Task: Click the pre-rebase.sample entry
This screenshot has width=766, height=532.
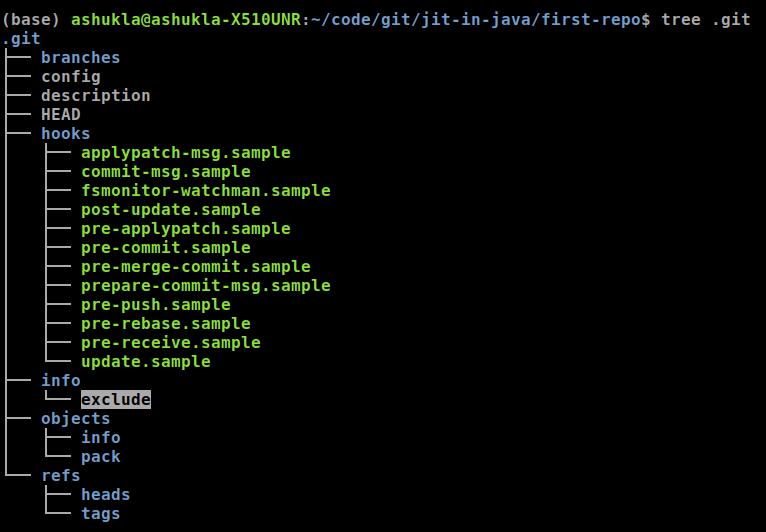Action: pyautogui.click(x=165, y=324)
